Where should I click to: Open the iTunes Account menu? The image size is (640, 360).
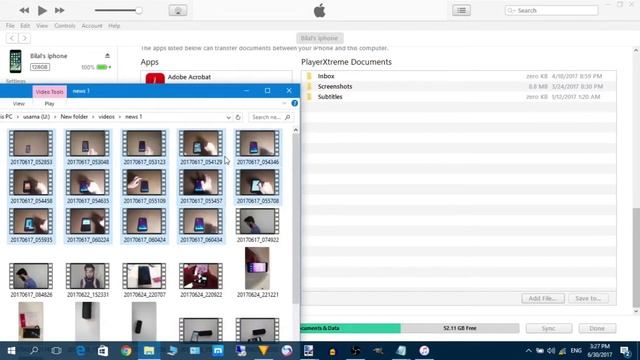(92, 26)
